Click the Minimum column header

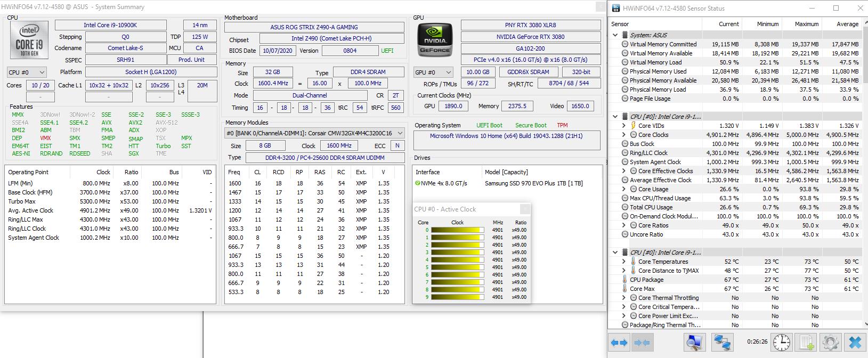point(761,24)
